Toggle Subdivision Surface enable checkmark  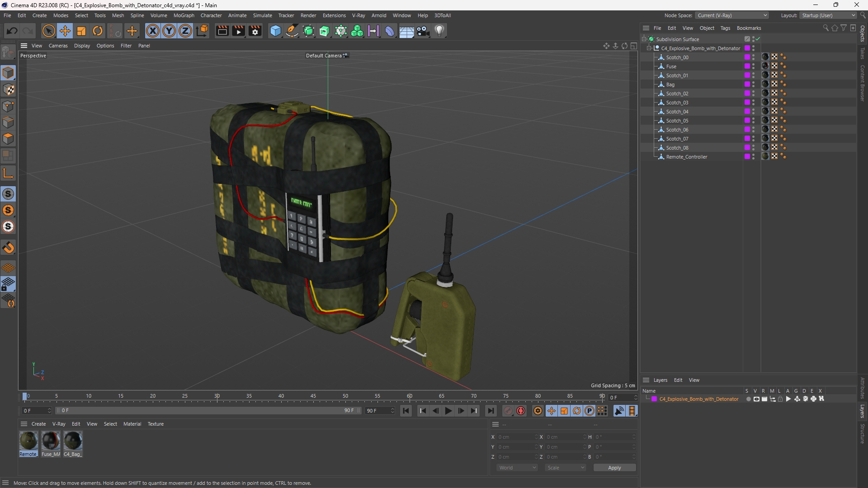pos(758,39)
